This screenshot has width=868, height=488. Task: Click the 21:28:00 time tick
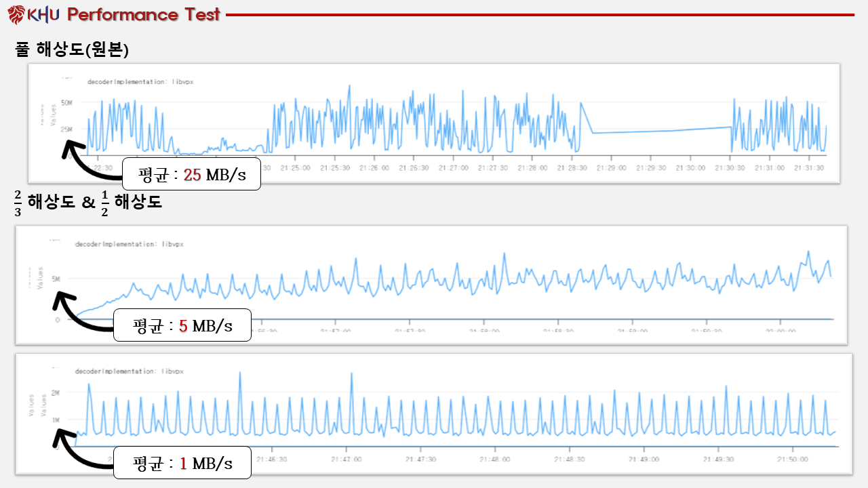click(533, 167)
